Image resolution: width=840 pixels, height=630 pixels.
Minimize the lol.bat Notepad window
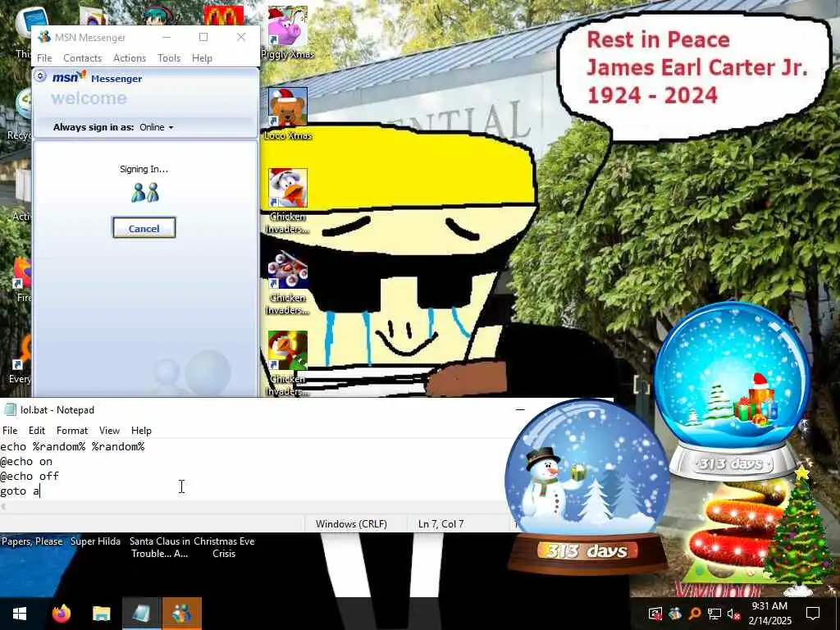tap(519, 410)
